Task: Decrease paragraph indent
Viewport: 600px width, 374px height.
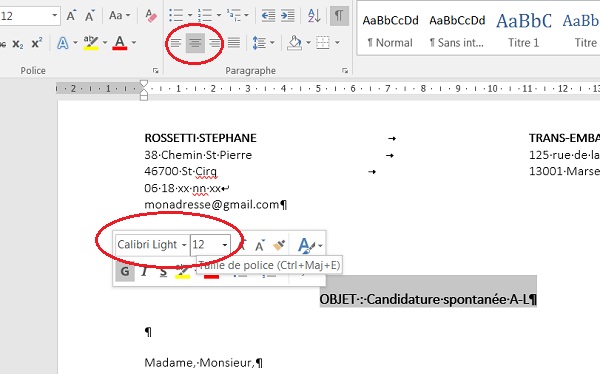Action: click(268, 16)
